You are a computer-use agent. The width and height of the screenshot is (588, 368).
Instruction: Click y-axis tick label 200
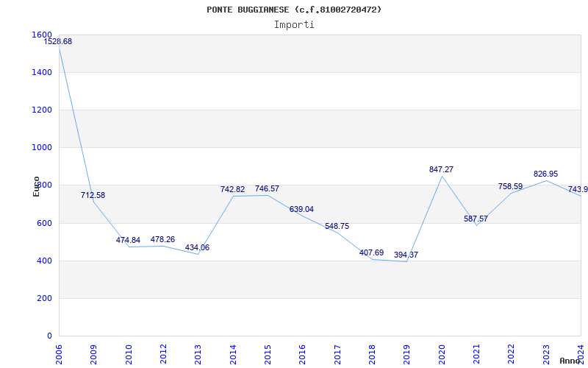tap(45, 299)
